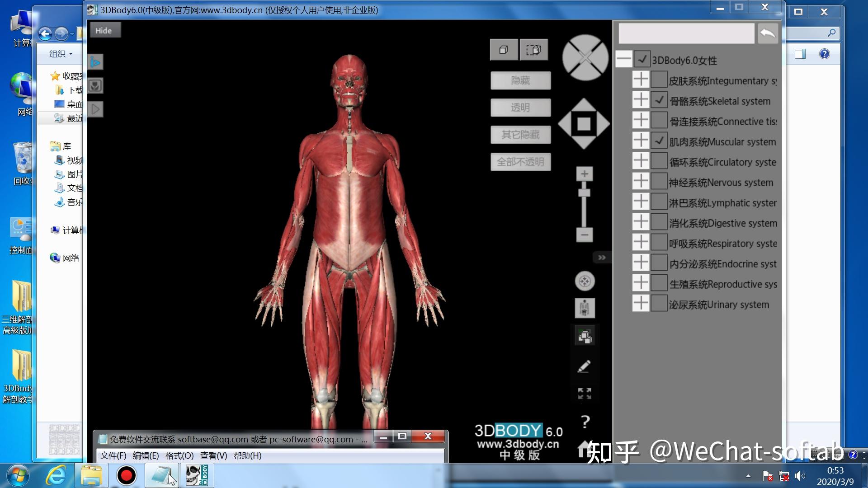Click the human body figure icon
Image resolution: width=868 pixels, height=488 pixels.
pos(585,308)
